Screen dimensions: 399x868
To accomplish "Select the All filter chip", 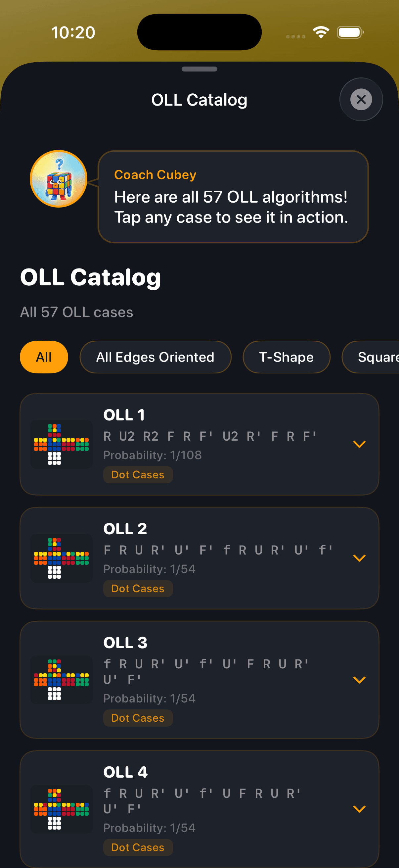I will (x=44, y=357).
